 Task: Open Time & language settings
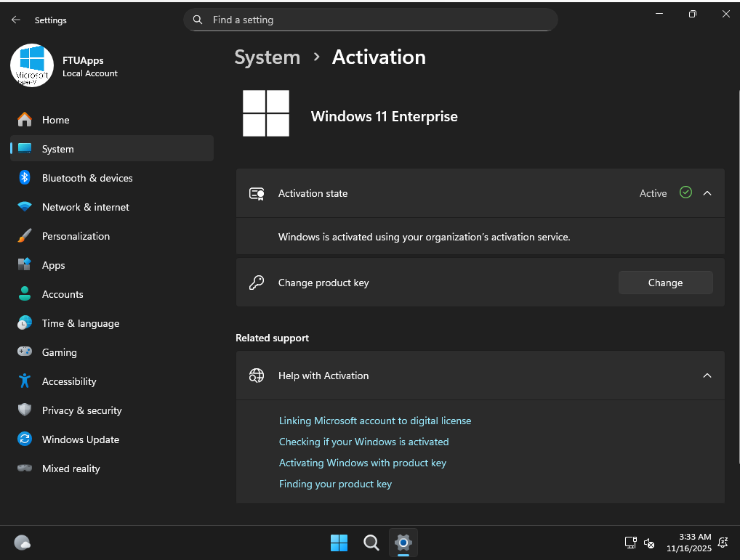pyautogui.click(x=80, y=323)
